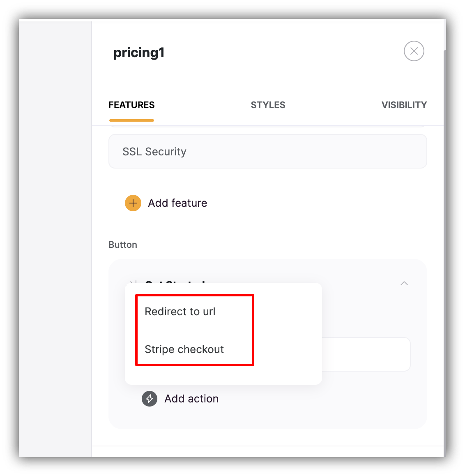Switch to the STYLES tab

pyautogui.click(x=268, y=105)
